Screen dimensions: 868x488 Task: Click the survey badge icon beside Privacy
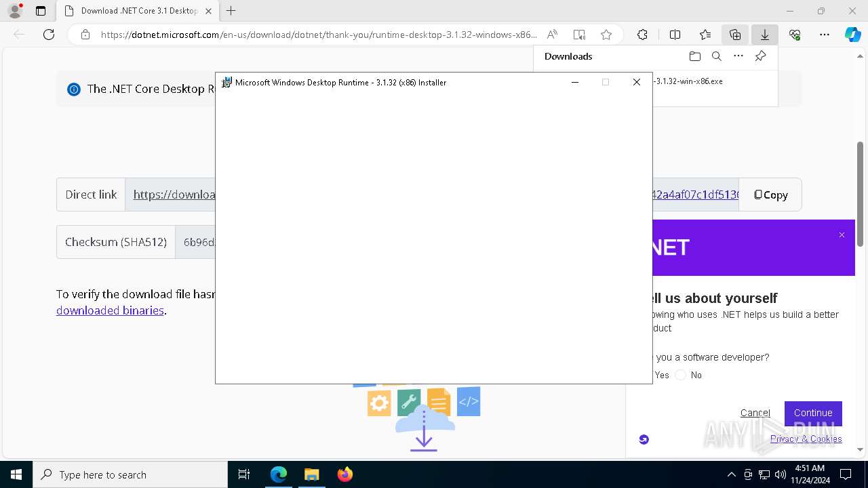pyautogui.click(x=644, y=439)
